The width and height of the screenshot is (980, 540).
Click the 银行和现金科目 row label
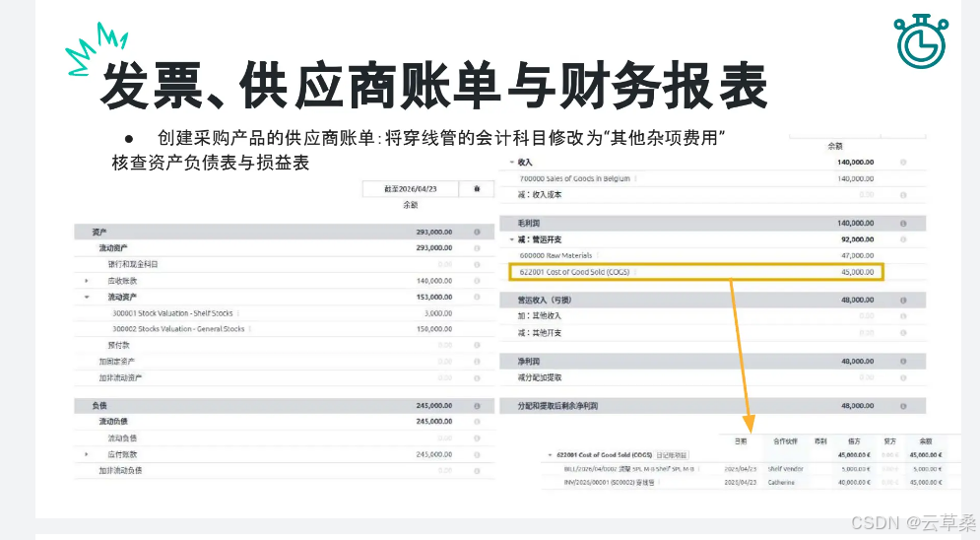(133, 264)
